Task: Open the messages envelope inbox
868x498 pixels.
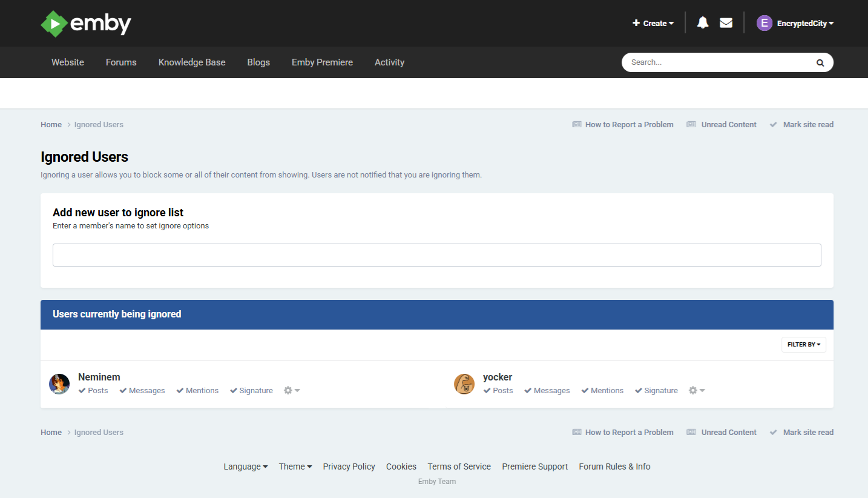Action: (x=726, y=23)
